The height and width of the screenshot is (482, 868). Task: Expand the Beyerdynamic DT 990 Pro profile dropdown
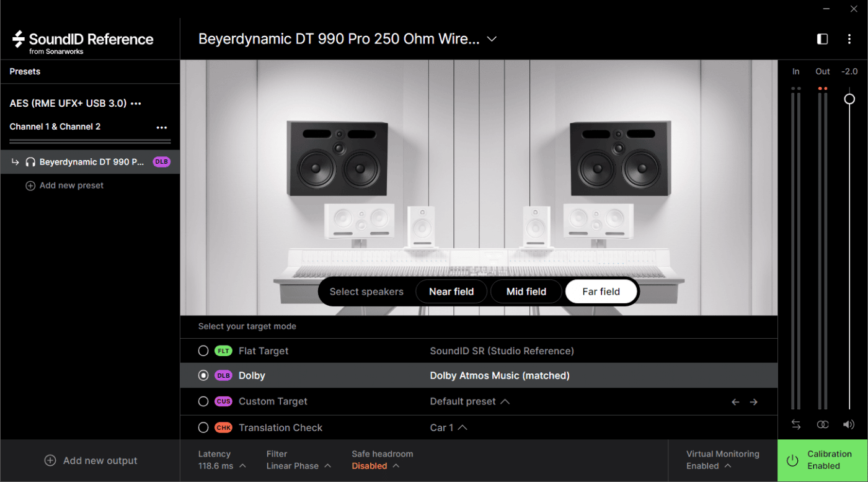[x=492, y=39]
